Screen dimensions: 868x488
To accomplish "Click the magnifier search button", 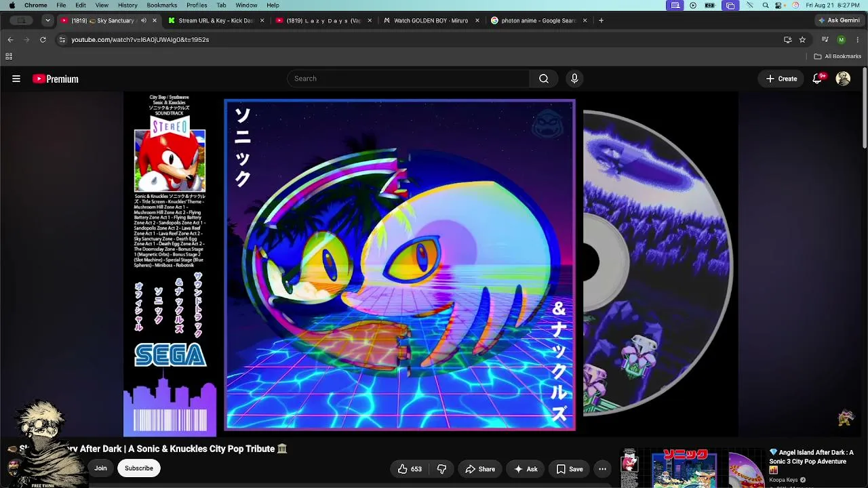I will pyautogui.click(x=544, y=79).
